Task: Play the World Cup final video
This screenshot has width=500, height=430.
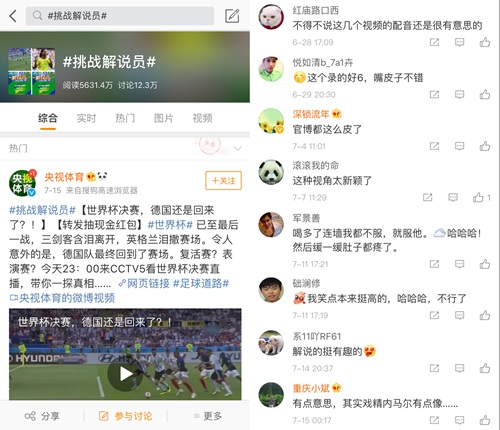Action: click(125, 374)
